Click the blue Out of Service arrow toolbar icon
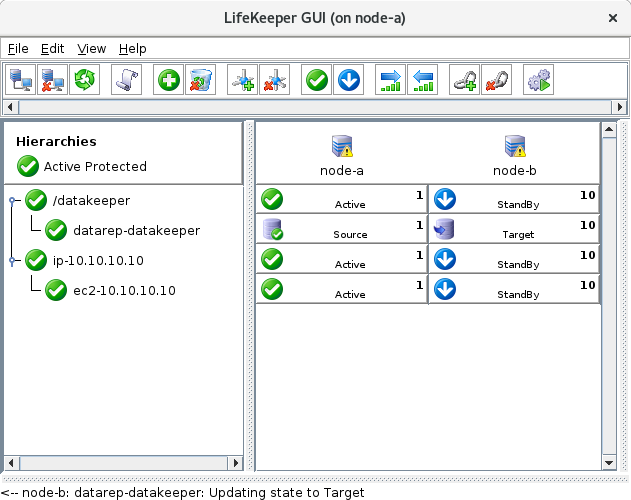Screen dimensions: 631x500 click(x=348, y=80)
